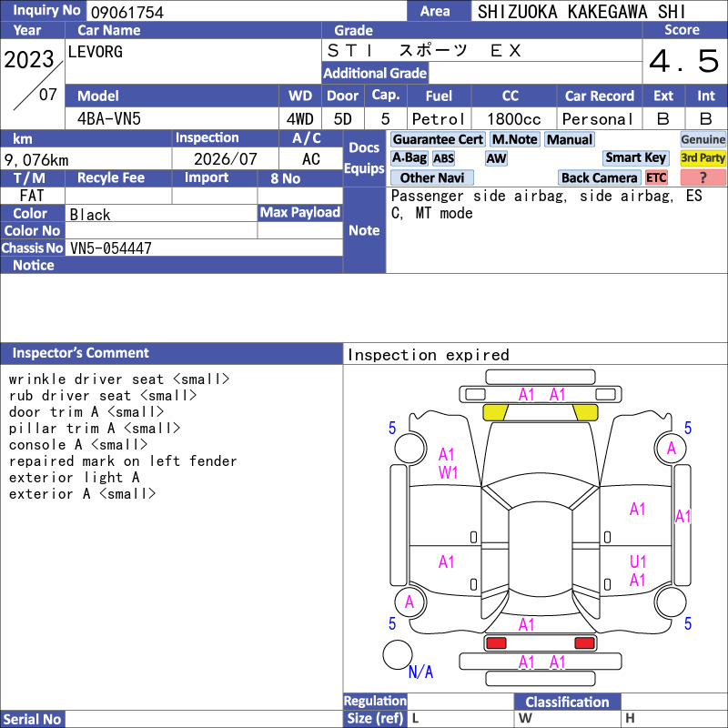Screen dimensions: 728x728
Task: Select the Other Navi badge
Action: coord(431,177)
